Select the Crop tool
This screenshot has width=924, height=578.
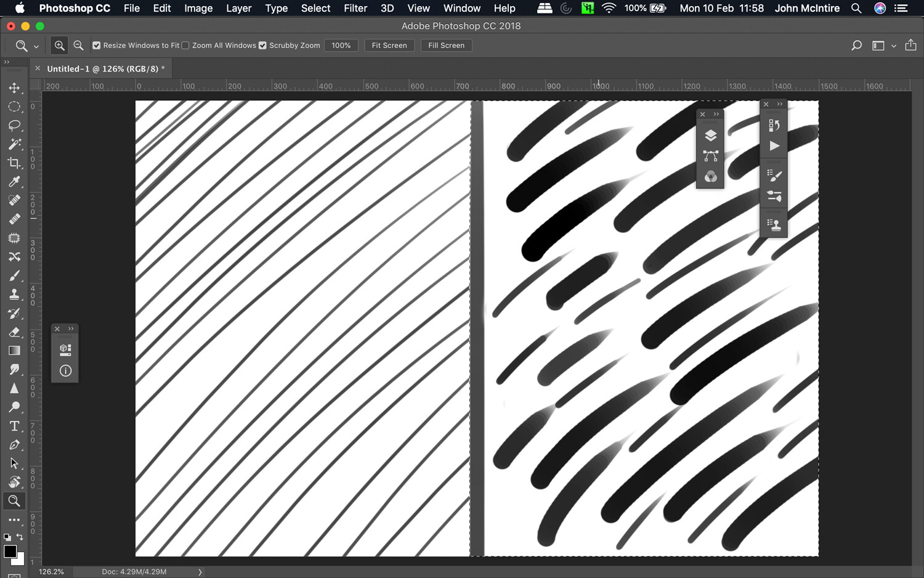(15, 163)
